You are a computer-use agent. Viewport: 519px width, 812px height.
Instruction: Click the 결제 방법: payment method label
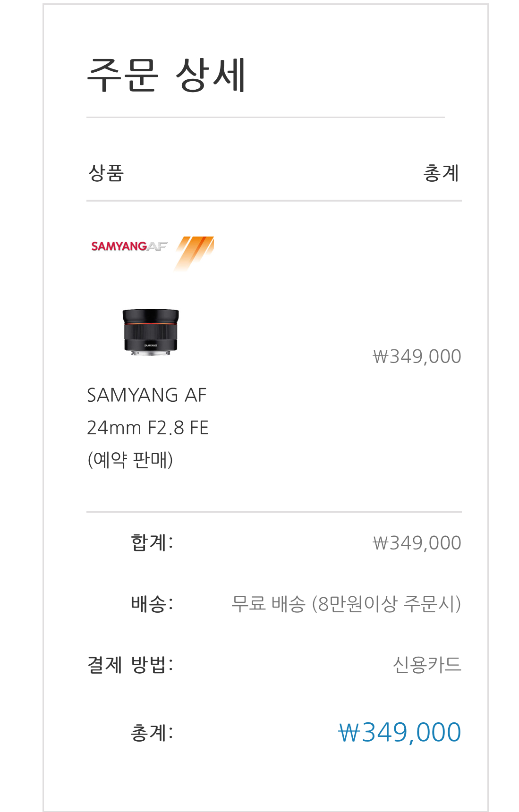coord(130,665)
